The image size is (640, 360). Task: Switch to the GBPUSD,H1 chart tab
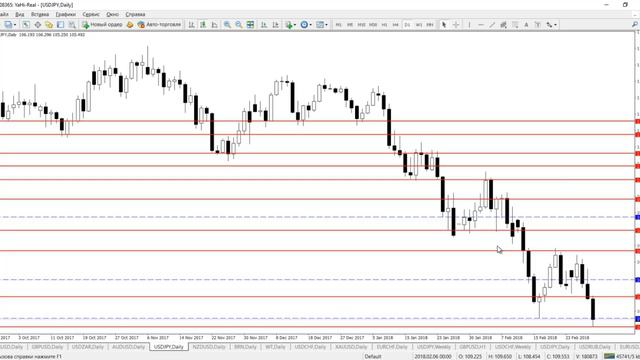(x=473, y=347)
